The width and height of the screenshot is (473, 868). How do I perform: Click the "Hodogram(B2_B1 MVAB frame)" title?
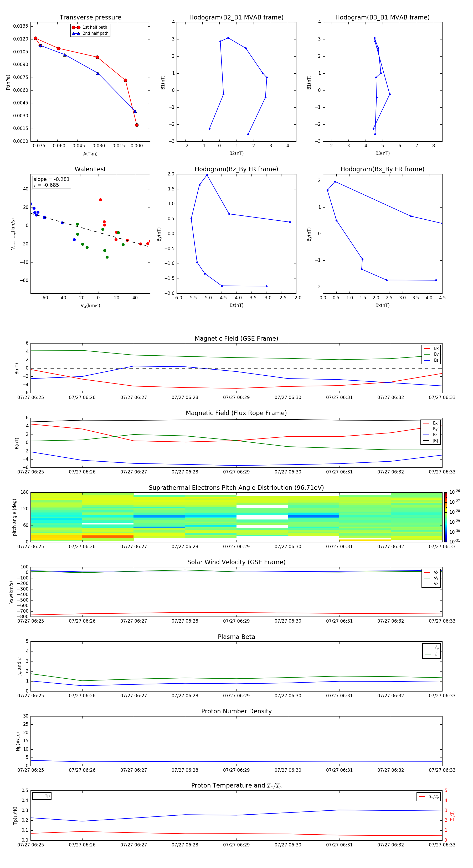[236, 18]
